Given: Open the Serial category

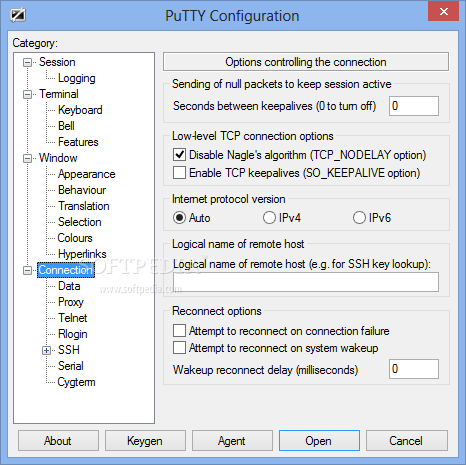Looking at the screenshot, I should click(71, 366).
